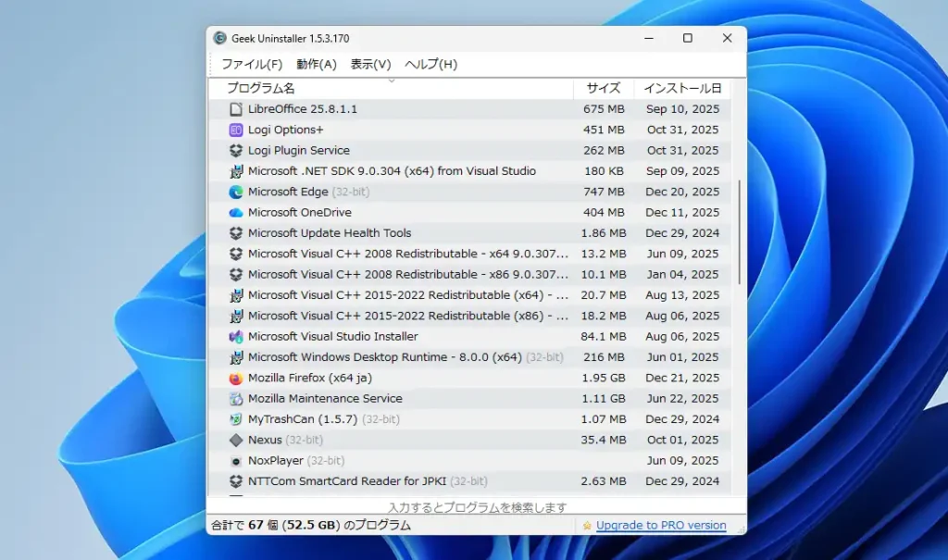948x560 pixels.
Task: Click the Geek Uninstaller title bar icon
Action: (x=220, y=38)
